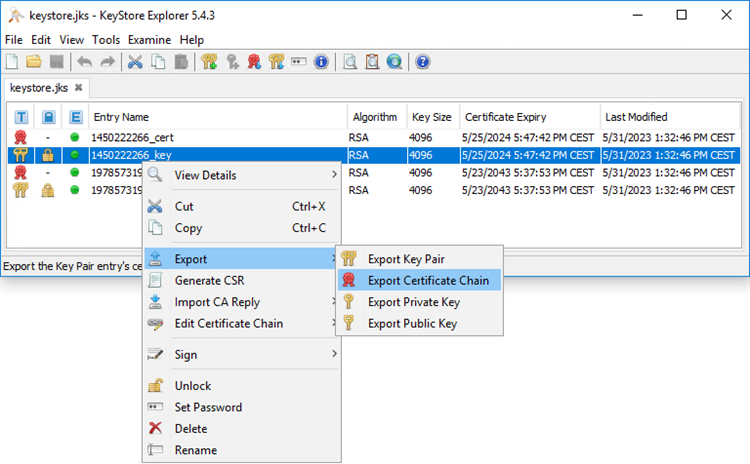
Task: Open keystore Properties with blue info icon
Action: point(320,62)
